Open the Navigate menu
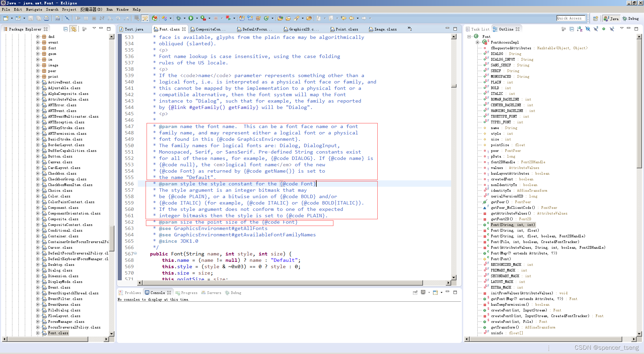644x354 pixels. pyautogui.click(x=34, y=9)
